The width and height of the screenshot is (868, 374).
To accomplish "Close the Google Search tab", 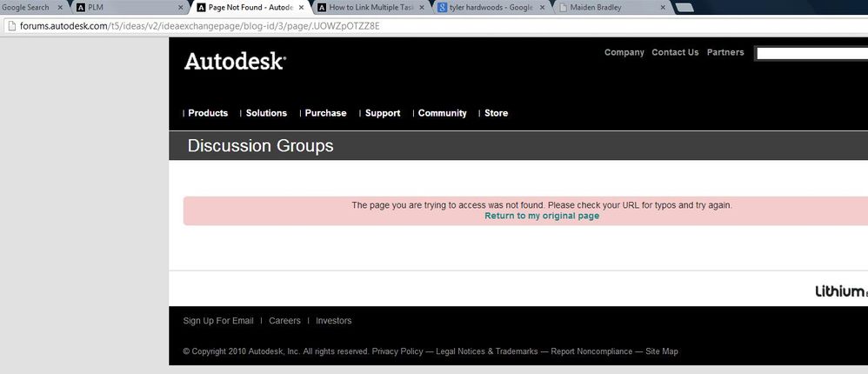I will (60, 8).
